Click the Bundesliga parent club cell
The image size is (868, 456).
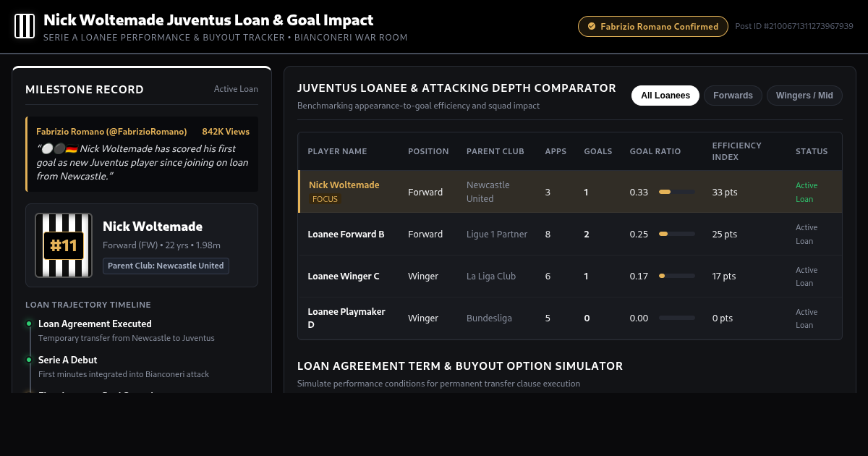click(x=489, y=318)
